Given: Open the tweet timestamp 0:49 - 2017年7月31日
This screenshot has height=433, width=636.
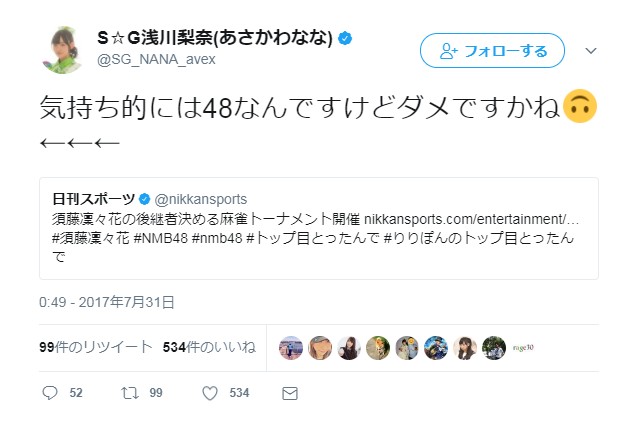Looking at the screenshot, I should [x=109, y=301].
